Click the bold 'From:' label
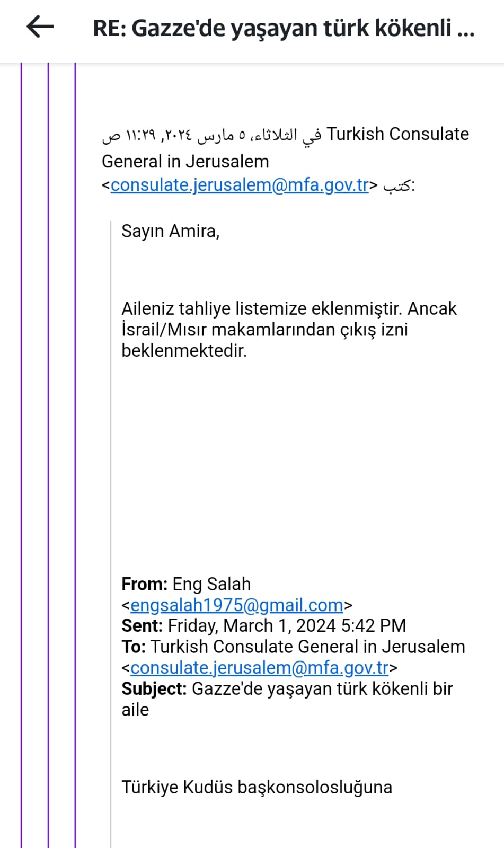This screenshot has width=504, height=848. pos(145,584)
